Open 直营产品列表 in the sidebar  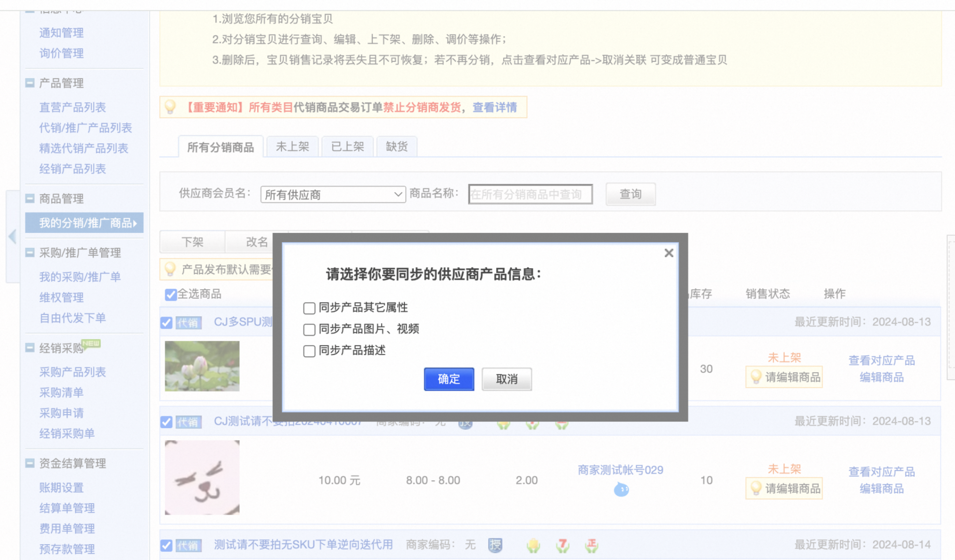[x=72, y=107]
